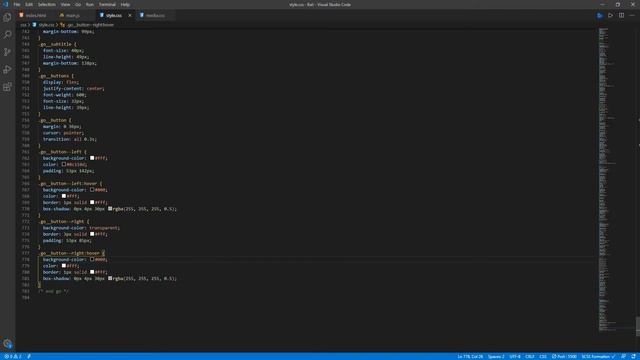640x360 pixels.
Task: Click the selector name in breadcrumb
Action: [90, 25]
